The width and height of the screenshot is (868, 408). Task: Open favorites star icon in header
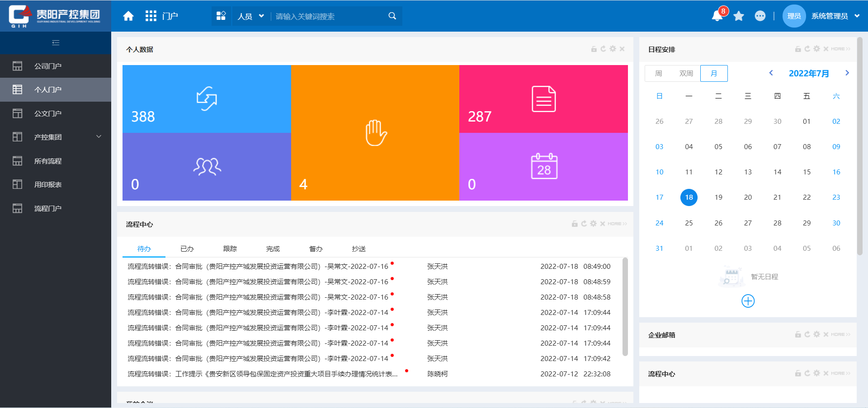739,16
